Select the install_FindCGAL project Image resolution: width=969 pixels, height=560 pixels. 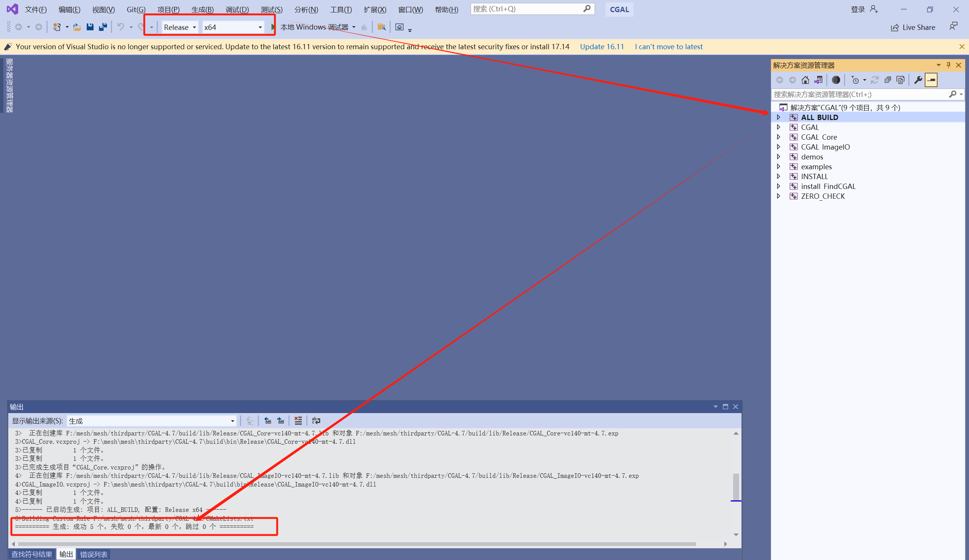(828, 186)
